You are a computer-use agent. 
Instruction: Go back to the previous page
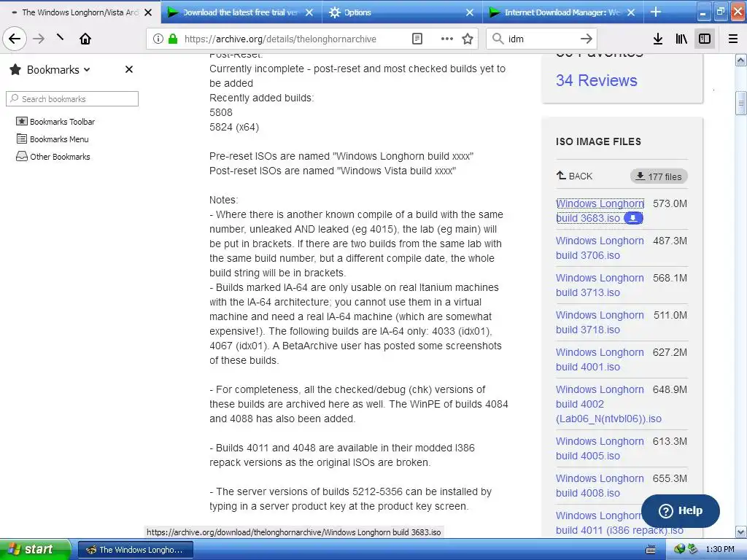pos(15,39)
